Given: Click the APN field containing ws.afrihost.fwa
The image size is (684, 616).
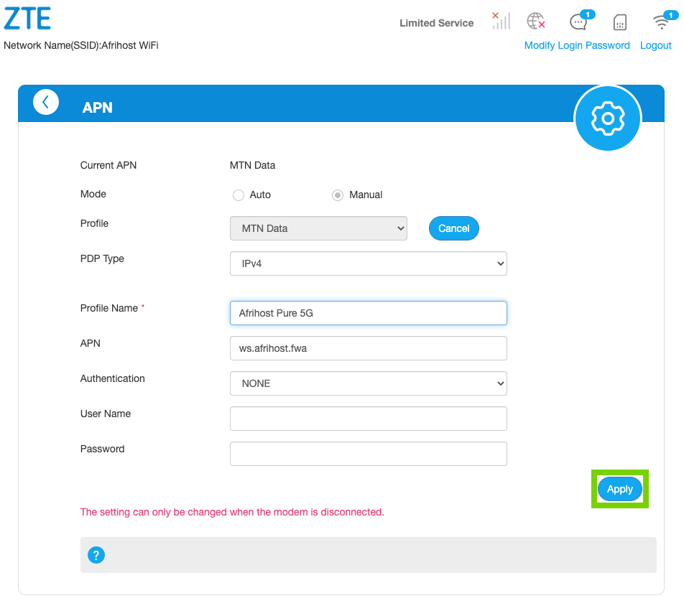Looking at the screenshot, I should tap(368, 348).
